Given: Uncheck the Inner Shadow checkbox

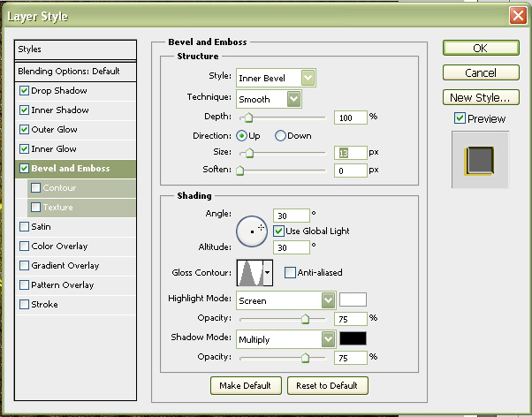Looking at the screenshot, I should 24,110.
